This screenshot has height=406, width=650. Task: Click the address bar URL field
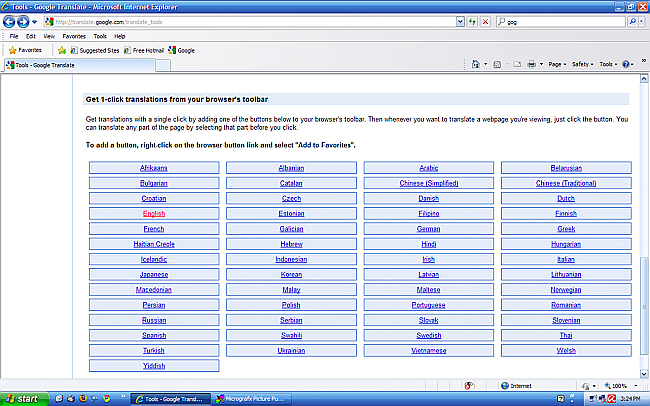tap(249, 22)
